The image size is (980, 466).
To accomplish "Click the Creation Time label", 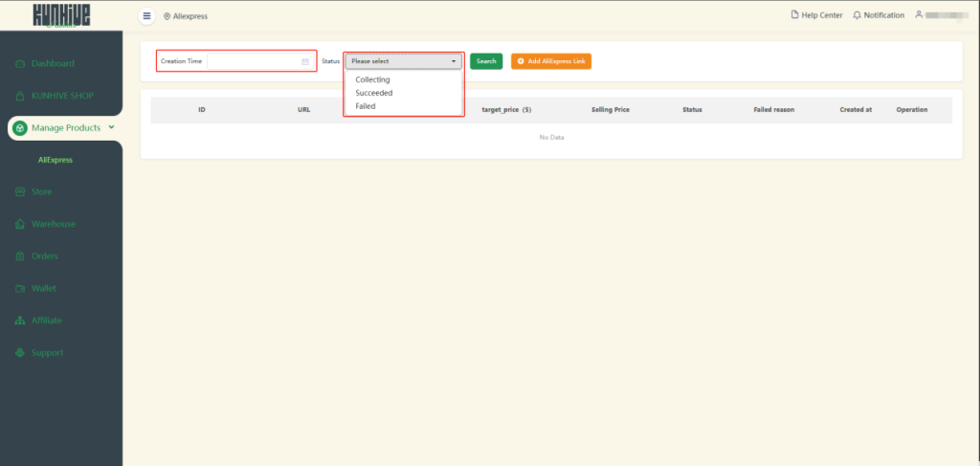I will [181, 61].
